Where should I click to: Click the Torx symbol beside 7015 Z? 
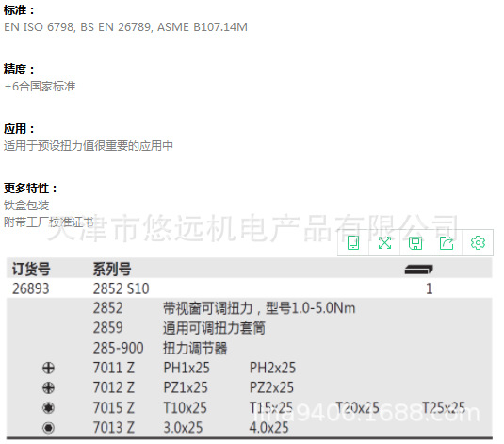(x=48, y=408)
